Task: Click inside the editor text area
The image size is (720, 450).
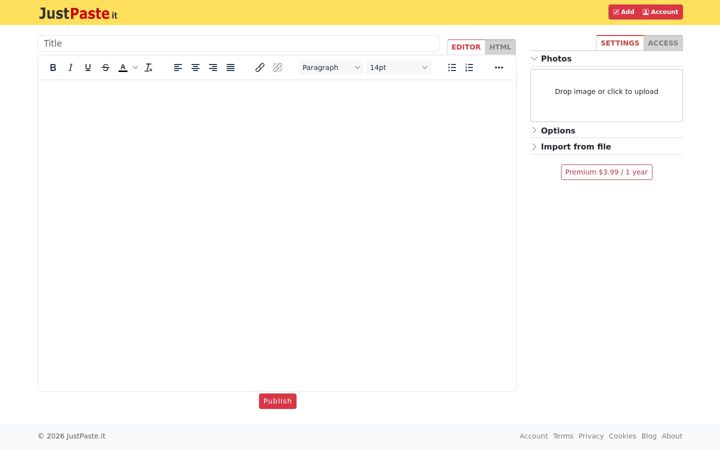Action: [x=277, y=235]
